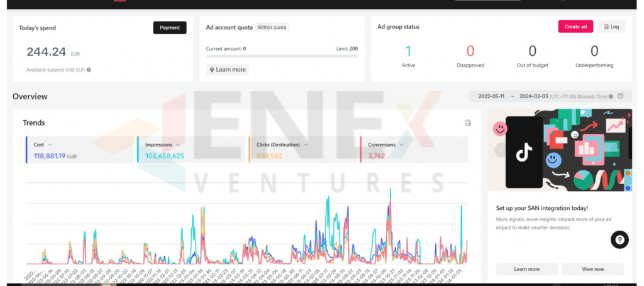The width and height of the screenshot is (644, 286).
Task: Click the Conversions total 3,762
Action: [377, 156]
